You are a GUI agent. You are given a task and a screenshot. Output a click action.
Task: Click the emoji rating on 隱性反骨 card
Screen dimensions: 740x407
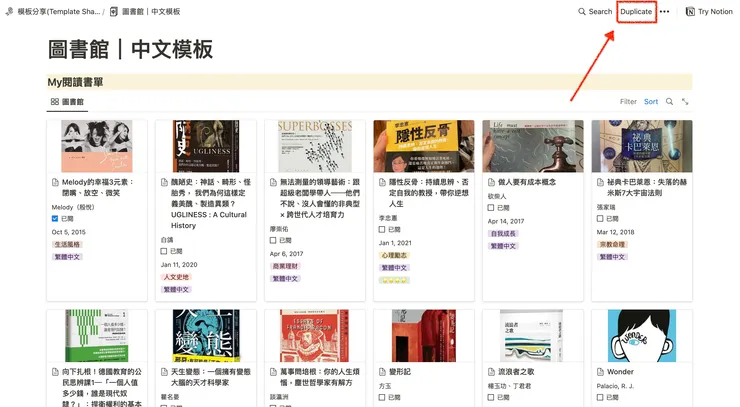394,280
